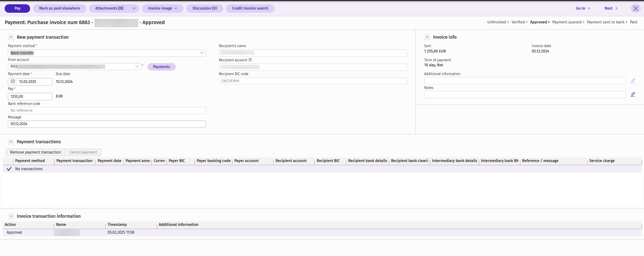Sort by Payer account column
The width and height of the screenshot is (644, 256).
point(253,161)
